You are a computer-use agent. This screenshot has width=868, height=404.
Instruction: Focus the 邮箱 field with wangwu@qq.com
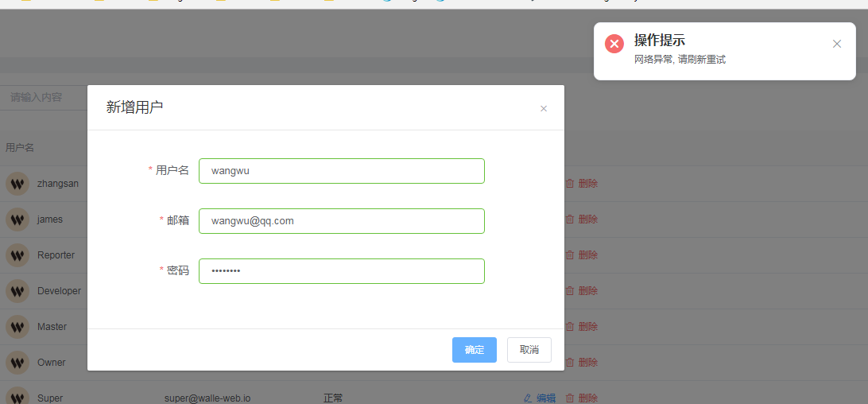click(x=342, y=221)
